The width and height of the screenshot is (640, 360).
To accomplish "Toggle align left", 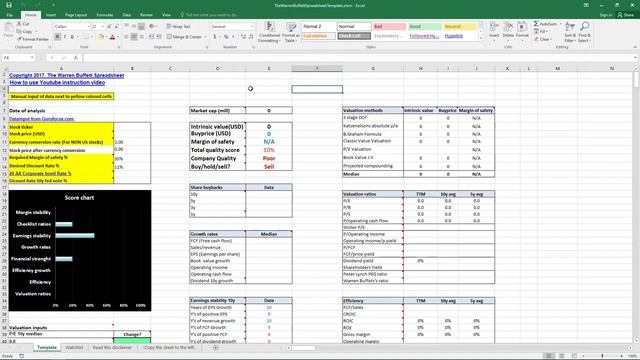I will [127, 37].
